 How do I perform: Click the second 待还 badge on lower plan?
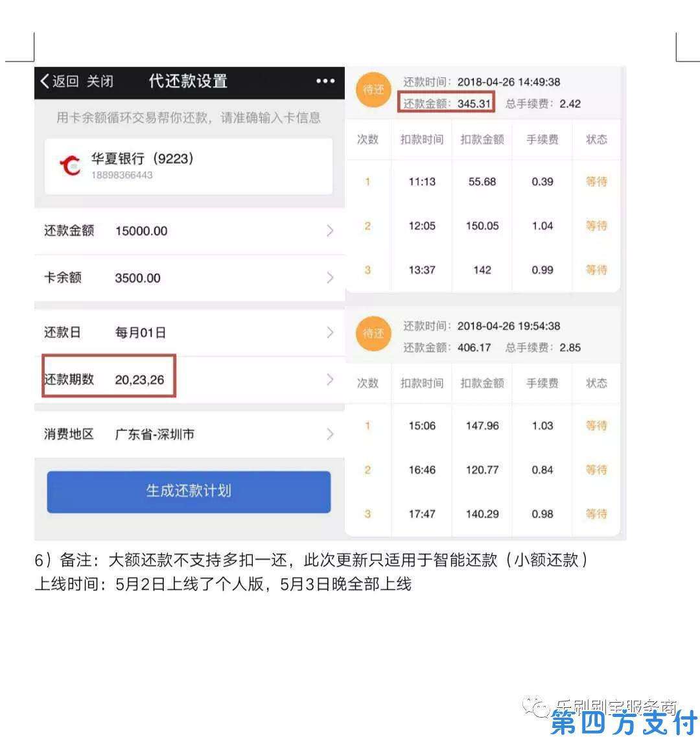coord(374,334)
